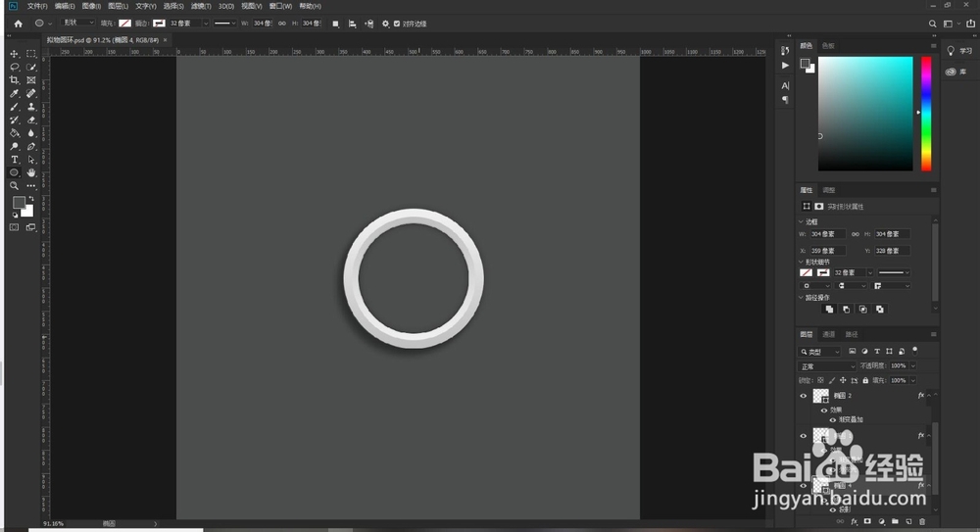Select the Pen tool
The height and width of the screenshot is (532, 980).
pyautogui.click(x=31, y=146)
